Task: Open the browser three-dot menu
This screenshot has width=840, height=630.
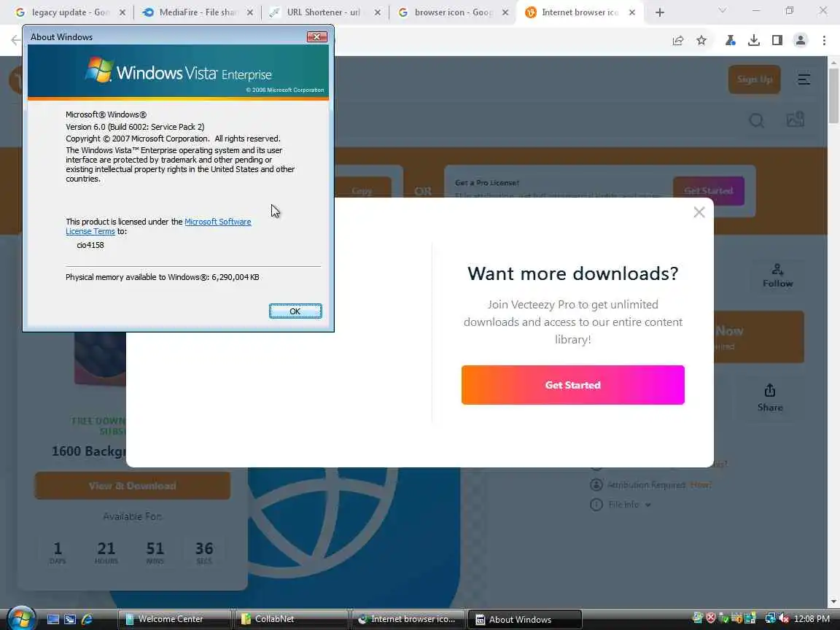Action: [x=824, y=40]
